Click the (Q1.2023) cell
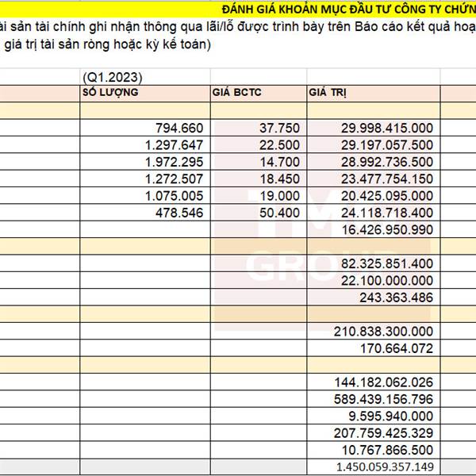Viewport: 476px width, 476px height. pos(145,77)
